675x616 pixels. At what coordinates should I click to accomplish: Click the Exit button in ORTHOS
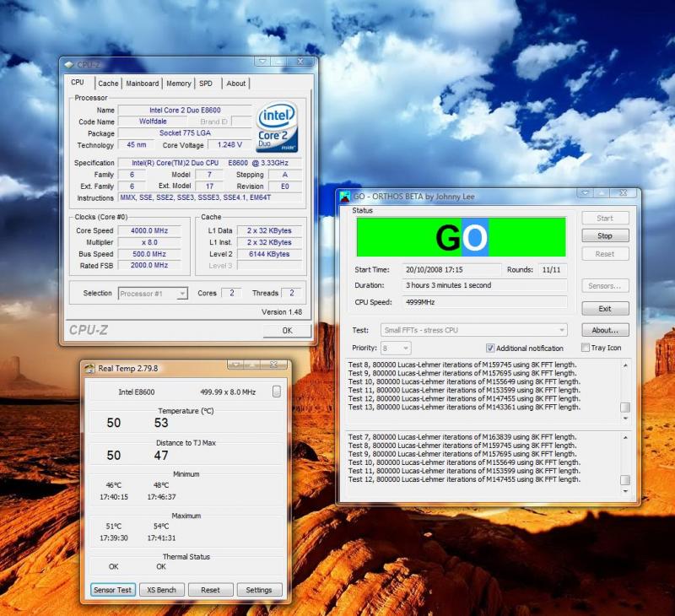[605, 309]
